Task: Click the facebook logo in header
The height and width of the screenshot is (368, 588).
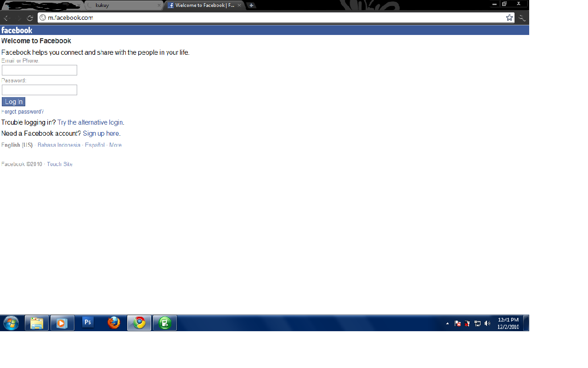Action: pos(17,30)
